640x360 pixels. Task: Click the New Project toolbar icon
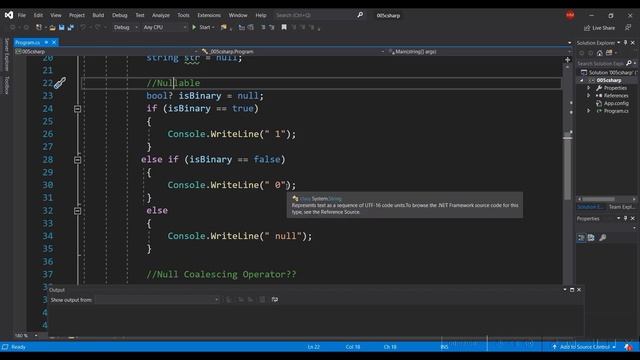coord(39,27)
